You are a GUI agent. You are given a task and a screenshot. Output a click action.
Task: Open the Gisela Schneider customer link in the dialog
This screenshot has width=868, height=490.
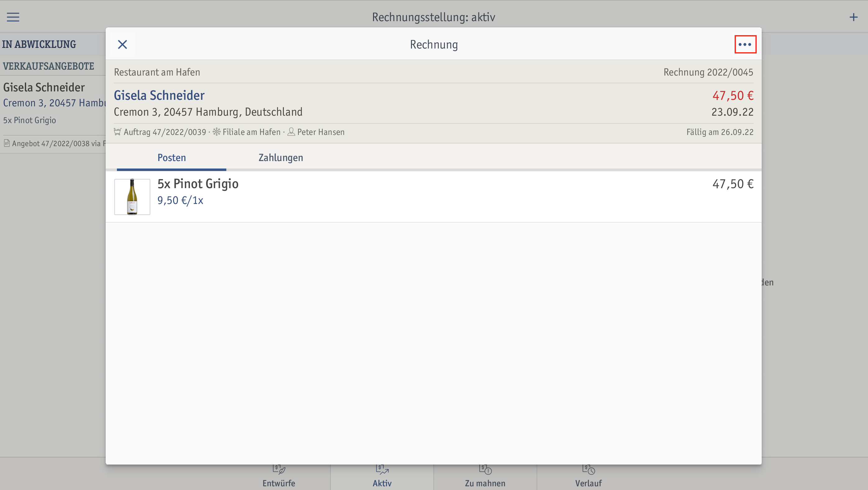(159, 95)
